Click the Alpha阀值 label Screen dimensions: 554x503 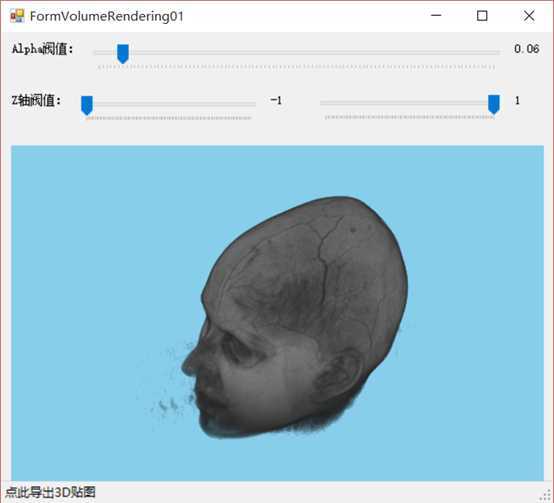(42, 49)
